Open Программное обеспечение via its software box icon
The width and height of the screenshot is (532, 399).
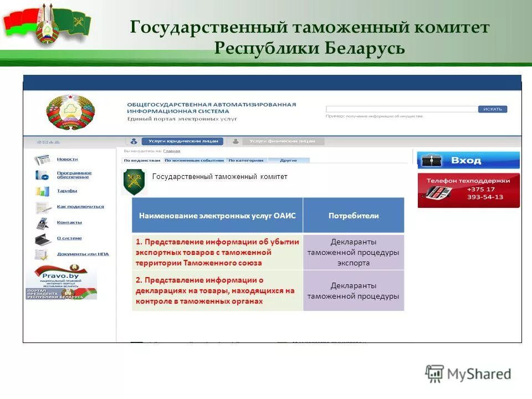coord(42,175)
